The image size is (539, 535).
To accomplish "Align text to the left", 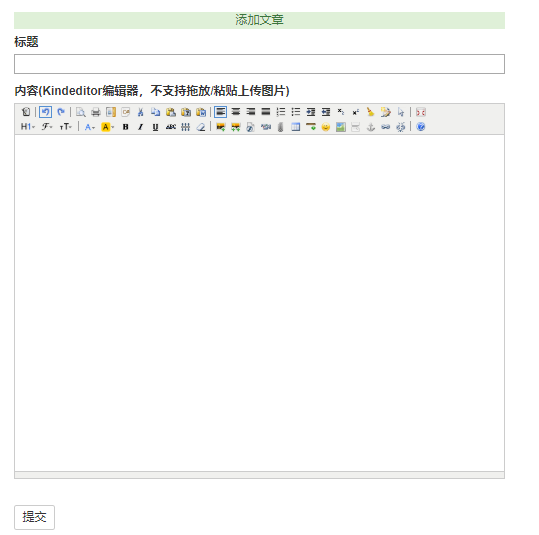I will tap(220, 112).
